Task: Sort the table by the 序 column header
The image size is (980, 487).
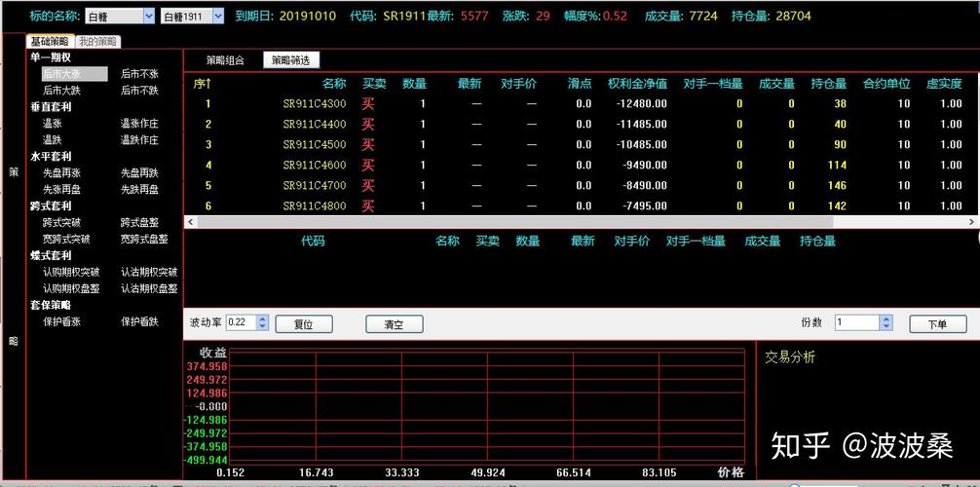Action: [202, 84]
